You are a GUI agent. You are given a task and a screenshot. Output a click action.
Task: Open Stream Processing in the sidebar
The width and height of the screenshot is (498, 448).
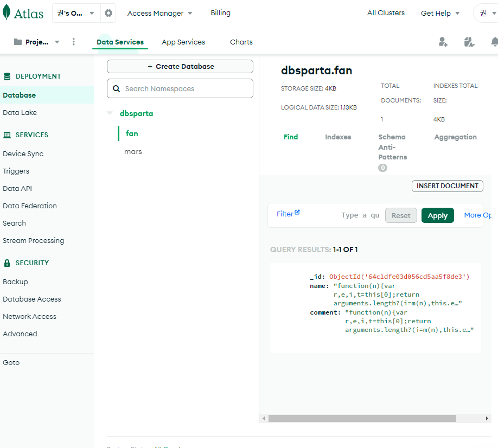coord(33,241)
